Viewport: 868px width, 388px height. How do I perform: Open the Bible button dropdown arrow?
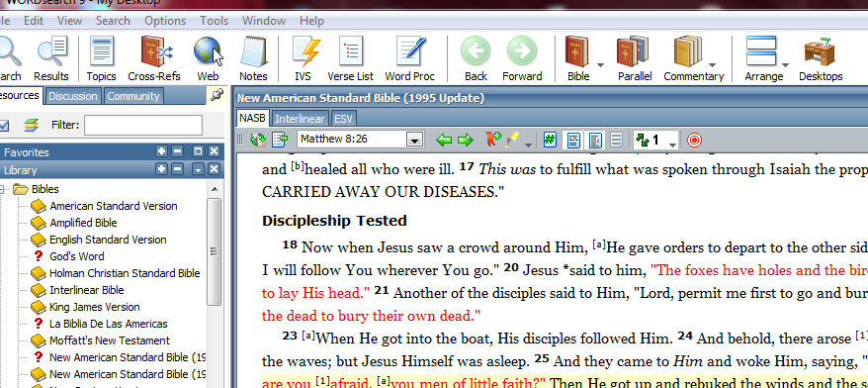[600, 65]
